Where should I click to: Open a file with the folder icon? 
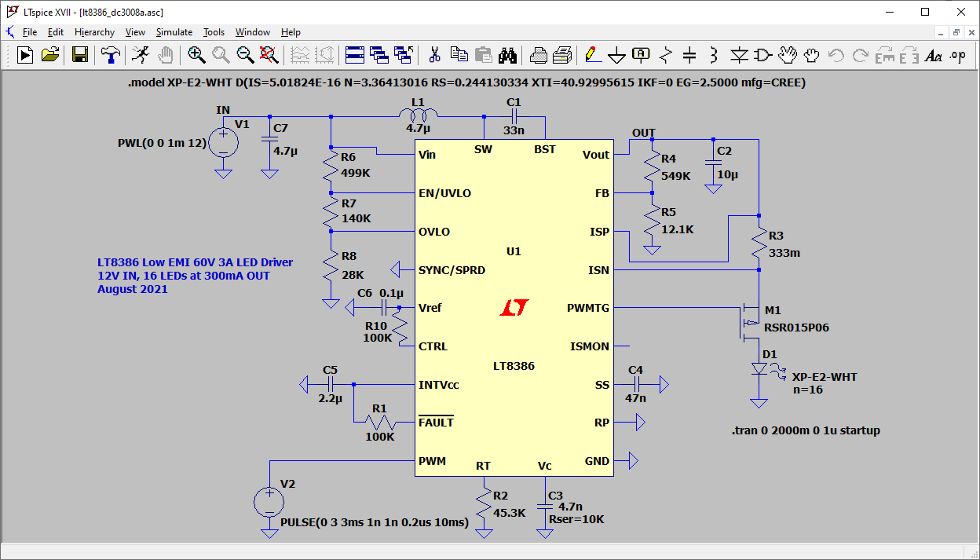point(50,54)
